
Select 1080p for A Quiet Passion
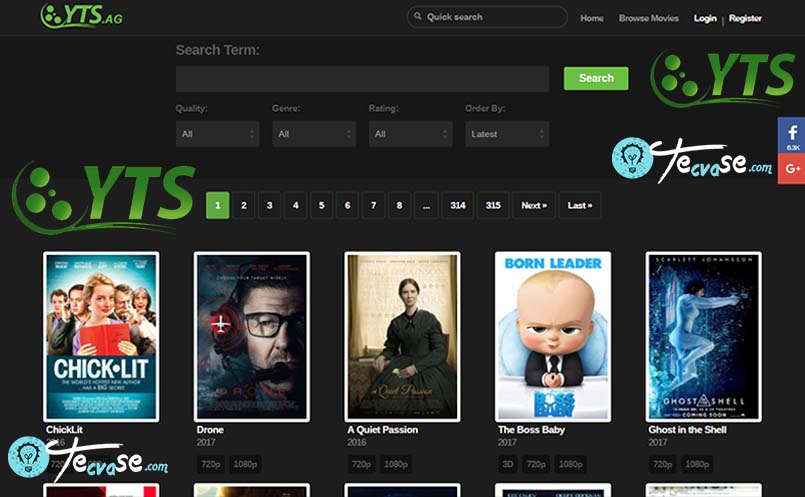coord(396,464)
